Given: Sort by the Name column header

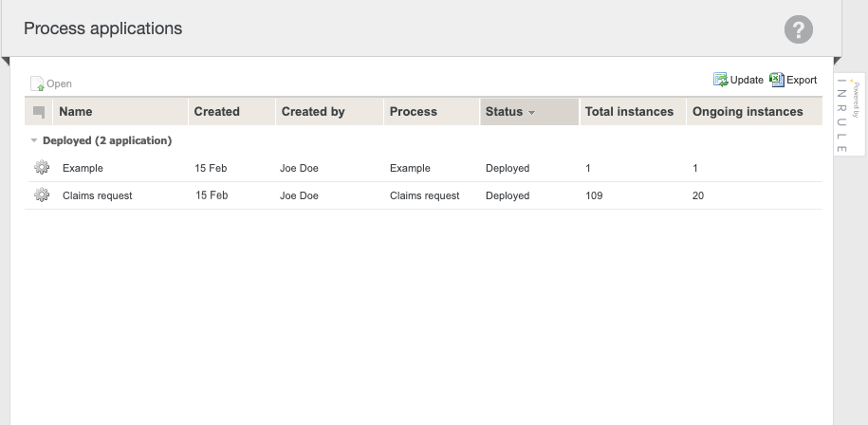Looking at the screenshot, I should [76, 112].
